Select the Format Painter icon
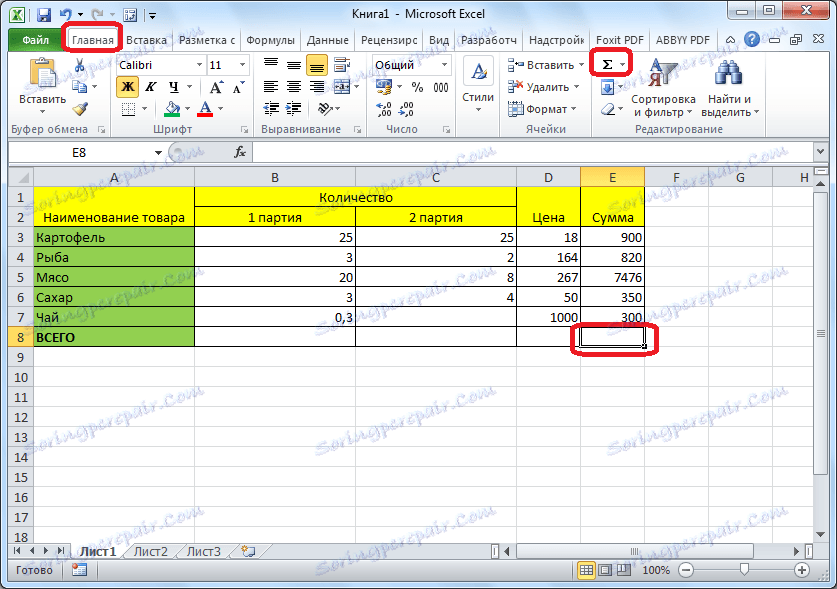837x589 pixels. (80, 108)
